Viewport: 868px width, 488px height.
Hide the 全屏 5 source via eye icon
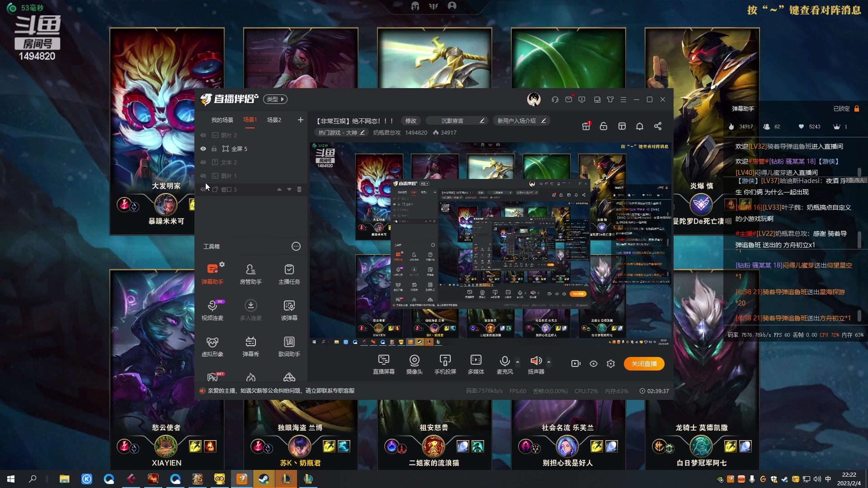pos(203,149)
